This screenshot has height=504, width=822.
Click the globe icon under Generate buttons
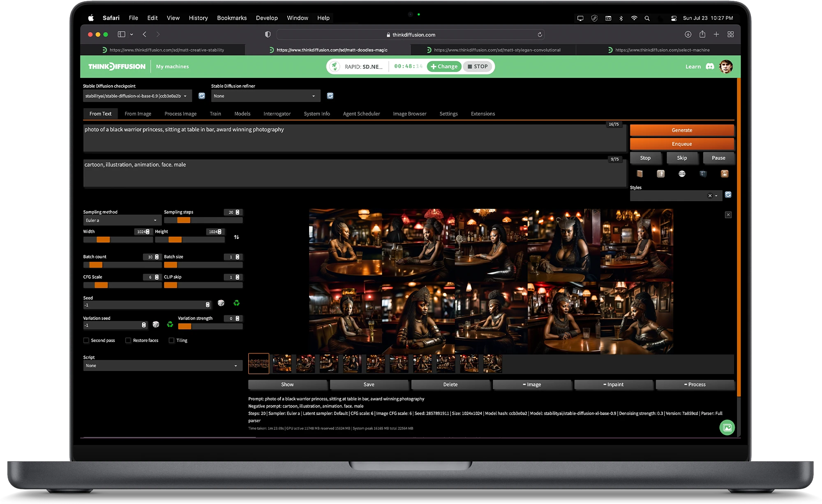point(682,174)
